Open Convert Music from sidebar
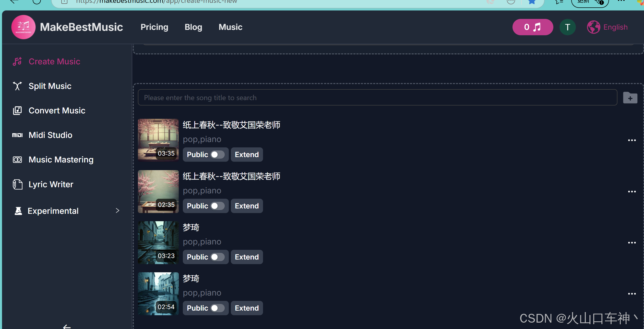The width and height of the screenshot is (644, 329). pos(57,111)
